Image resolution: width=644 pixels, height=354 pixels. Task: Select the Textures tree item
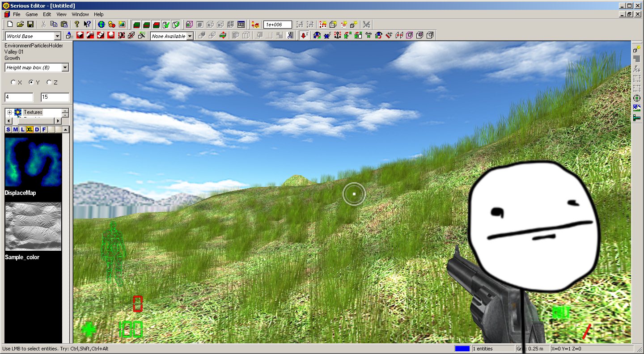33,112
